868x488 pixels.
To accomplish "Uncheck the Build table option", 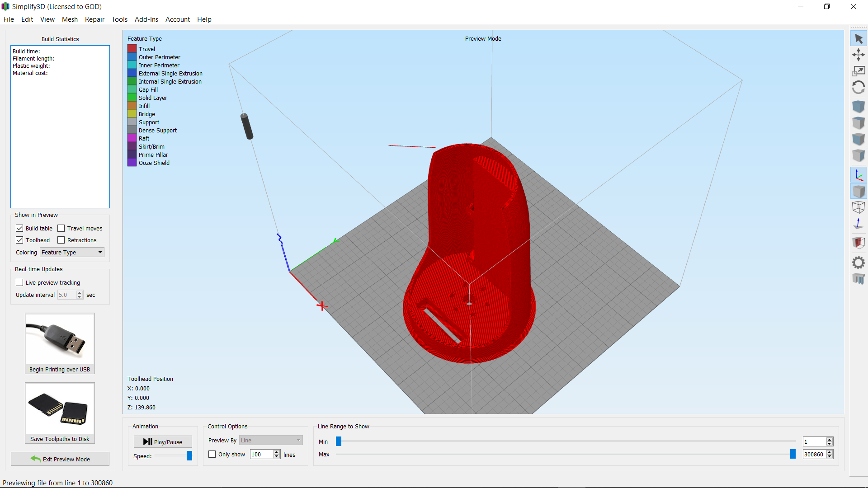I will [x=19, y=228].
